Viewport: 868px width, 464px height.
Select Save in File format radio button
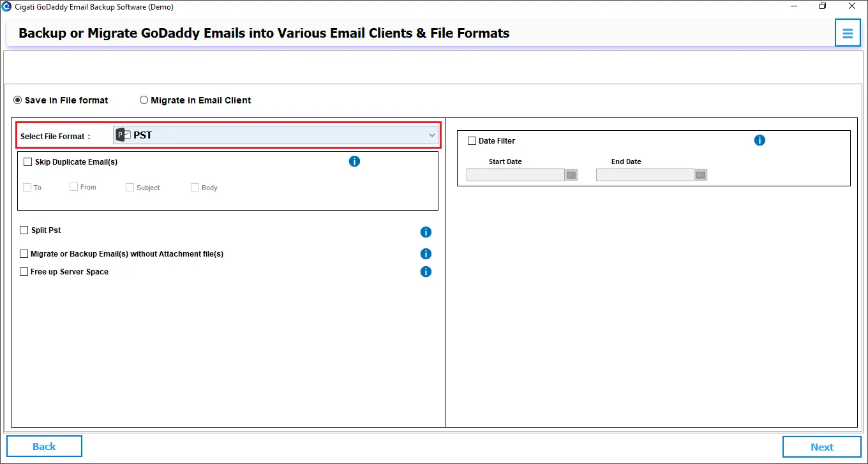pyautogui.click(x=18, y=100)
